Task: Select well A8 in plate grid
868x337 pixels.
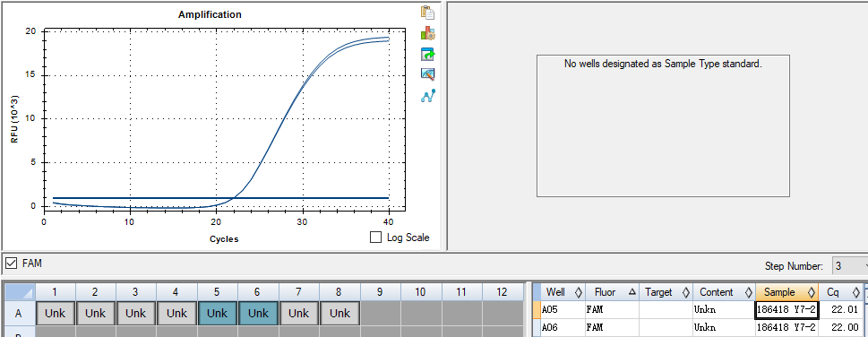Action: coord(339,313)
